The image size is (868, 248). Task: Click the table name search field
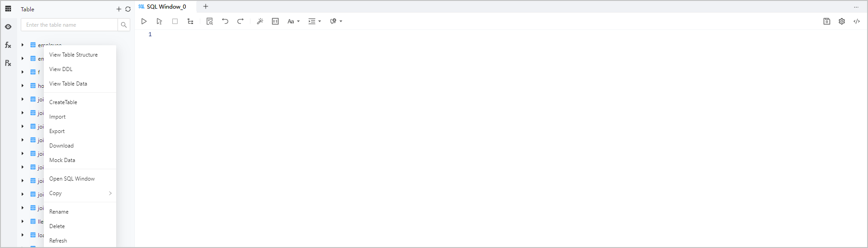[69, 25]
